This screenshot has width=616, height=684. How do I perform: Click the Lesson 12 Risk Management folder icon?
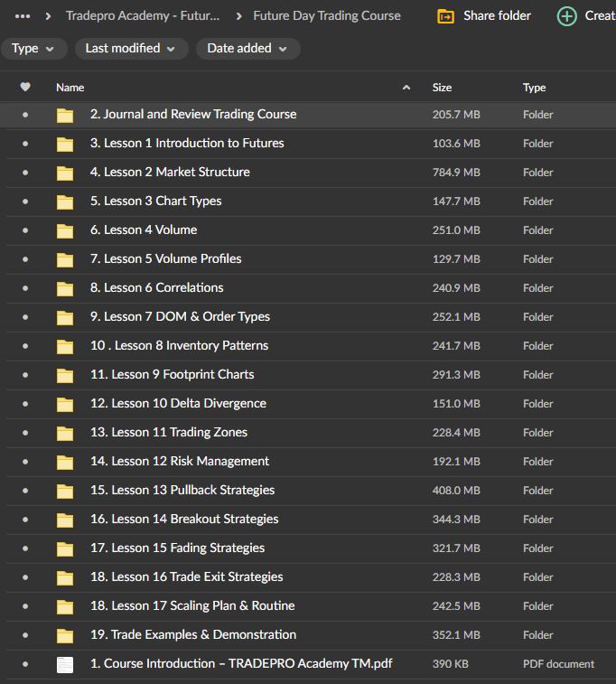[x=65, y=462]
